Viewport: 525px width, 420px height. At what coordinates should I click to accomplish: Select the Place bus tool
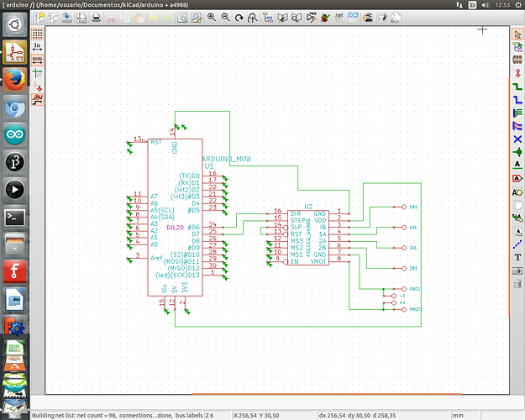tap(517, 100)
